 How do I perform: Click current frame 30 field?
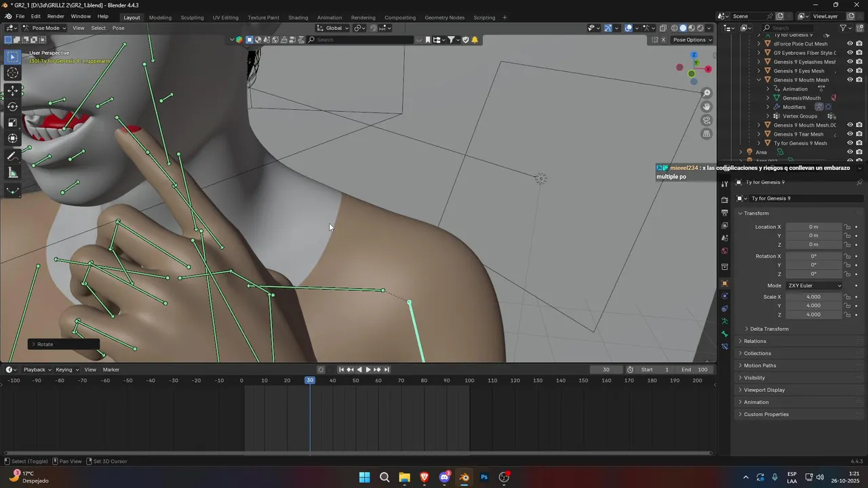click(606, 369)
